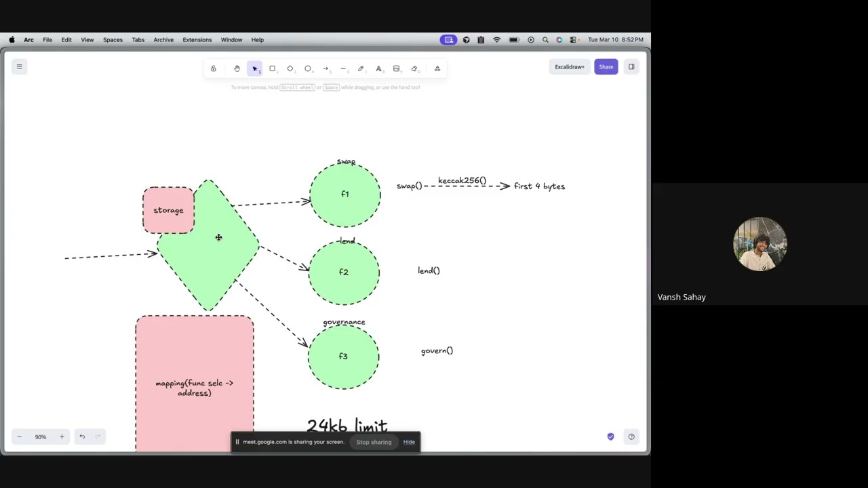
Task: Click the lend() text label
Action: pyautogui.click(x=429, y=270)
